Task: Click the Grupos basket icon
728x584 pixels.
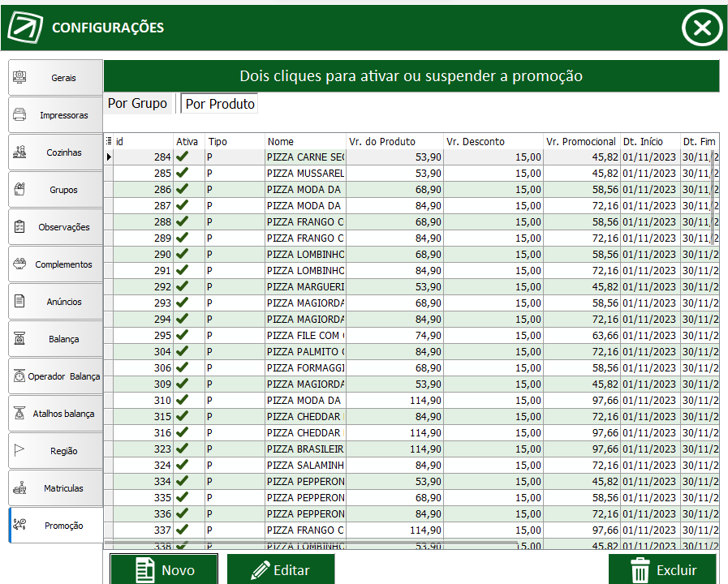Action: [19, 189]
